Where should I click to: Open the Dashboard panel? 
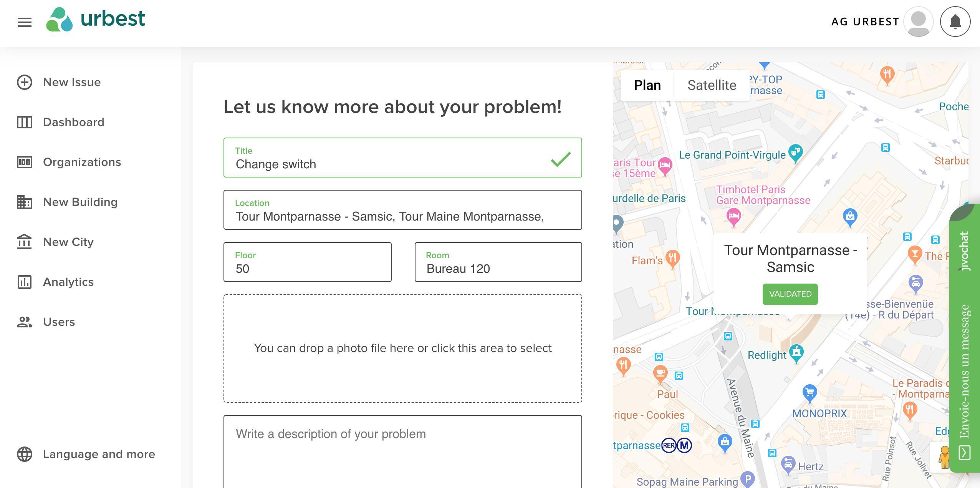coord(73,122)
